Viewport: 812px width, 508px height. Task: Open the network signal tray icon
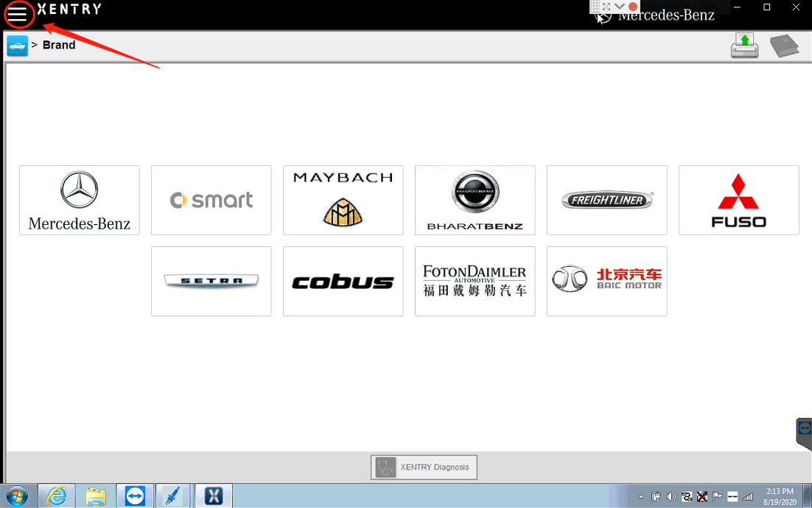(748, 497)
